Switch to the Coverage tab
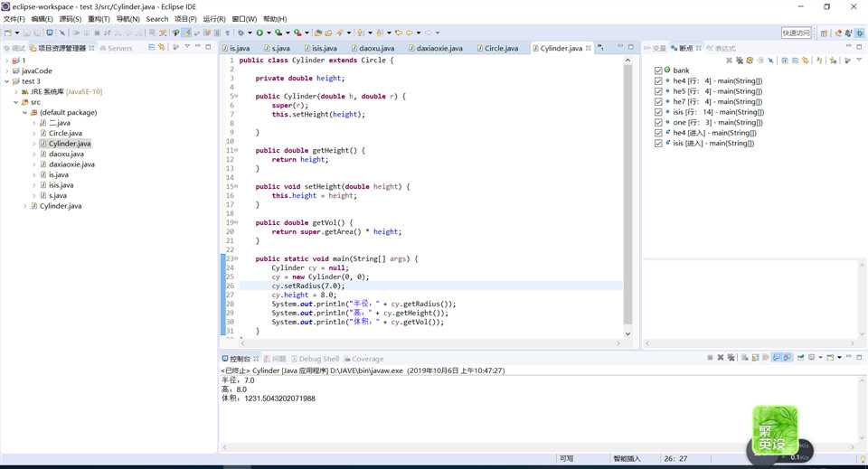 tap(363, 359)
